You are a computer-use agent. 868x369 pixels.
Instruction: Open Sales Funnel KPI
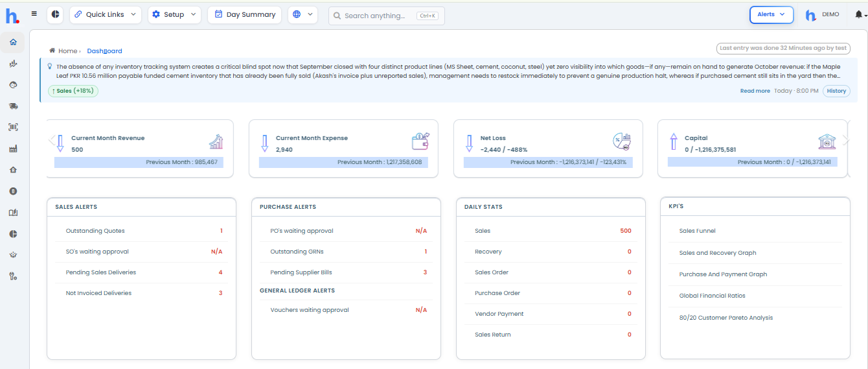[x=697, y=231]
